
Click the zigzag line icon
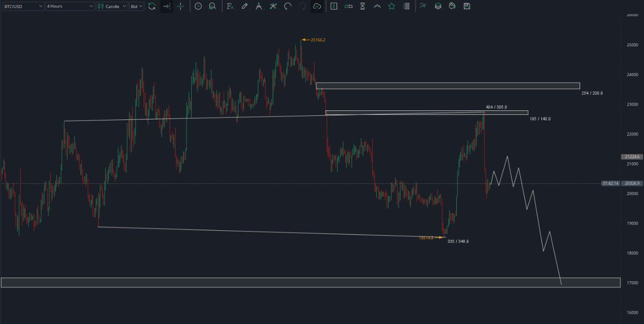pyautogui.click(x=377, y=6)
